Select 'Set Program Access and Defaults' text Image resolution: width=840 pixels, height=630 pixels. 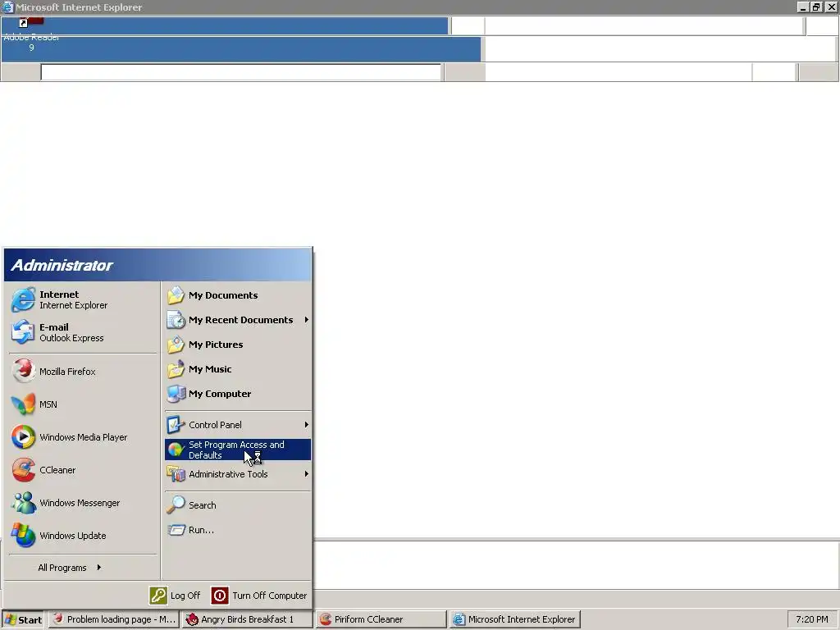(236, 450)
